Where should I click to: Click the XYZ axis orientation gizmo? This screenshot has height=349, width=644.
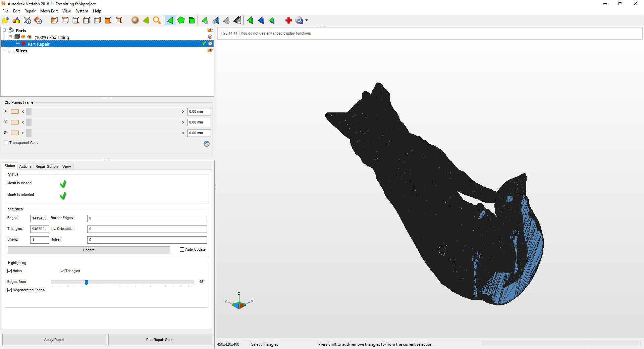(239, 301)
